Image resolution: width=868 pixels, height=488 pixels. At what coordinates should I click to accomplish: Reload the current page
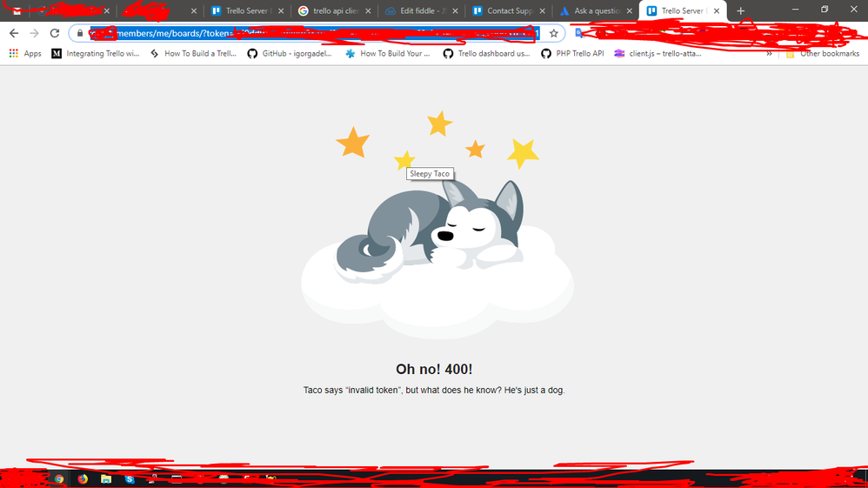(x=54, y=33)
